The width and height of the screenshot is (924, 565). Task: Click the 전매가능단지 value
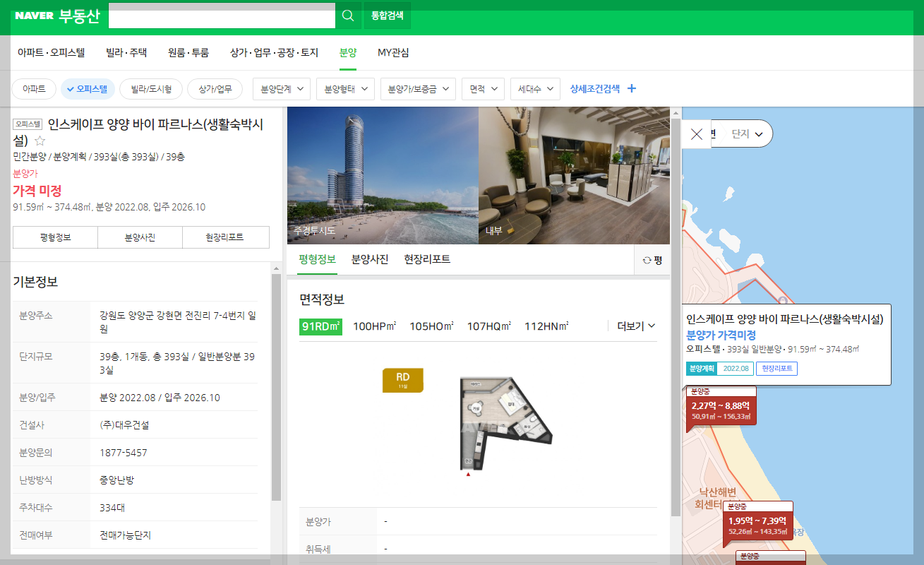[x=126, y=535]
